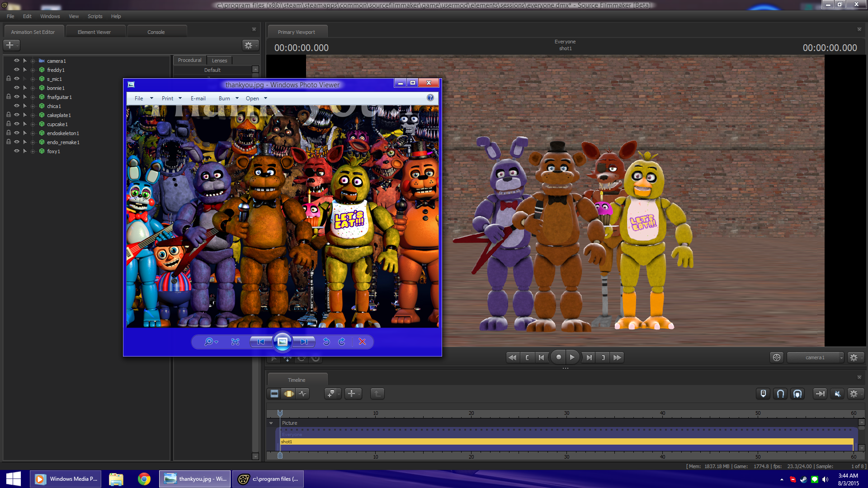
Task: Rotate photo counterclockwise
Action: [326, 342]
